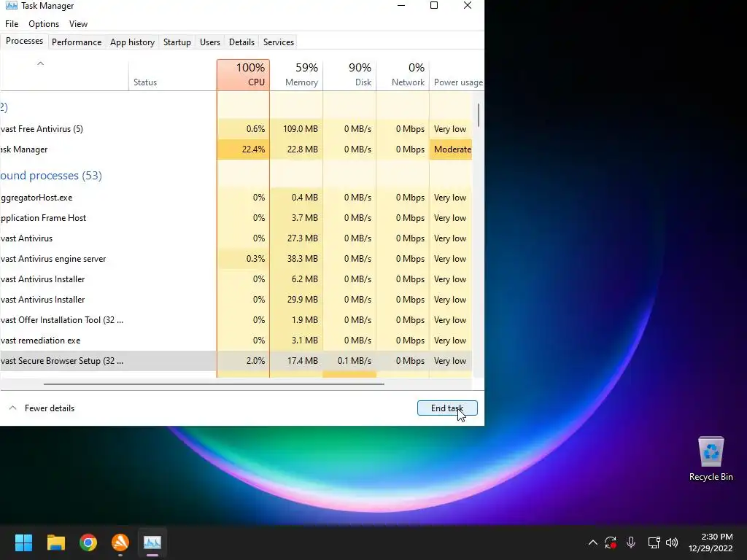Click the vertical scrollbar thumb
Viewport: 747px width, 560px height.
(x=479, y=115)
